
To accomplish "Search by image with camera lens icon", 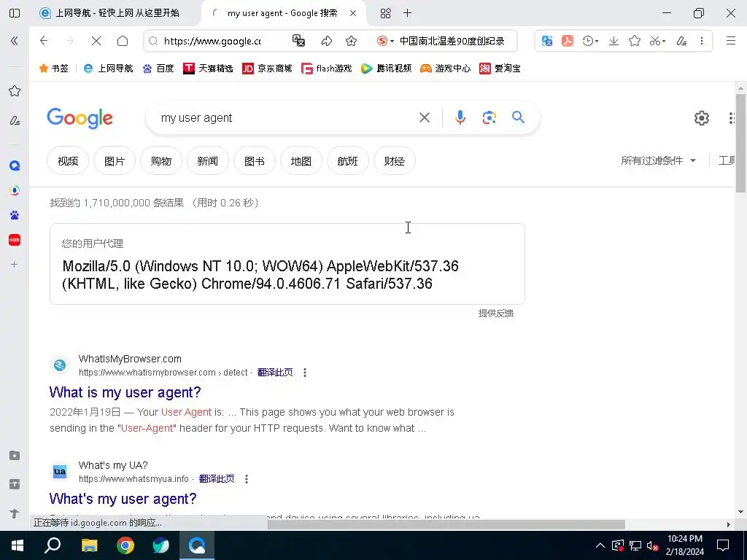I will point(489,117).
